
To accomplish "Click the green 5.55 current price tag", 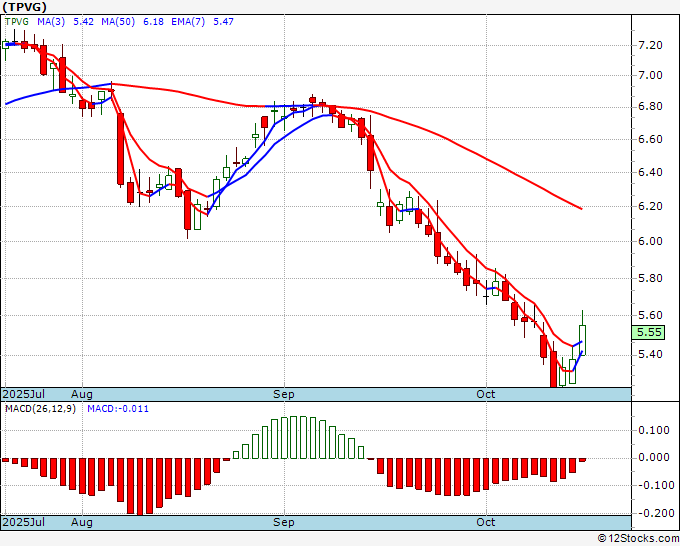I will [648, 333].
